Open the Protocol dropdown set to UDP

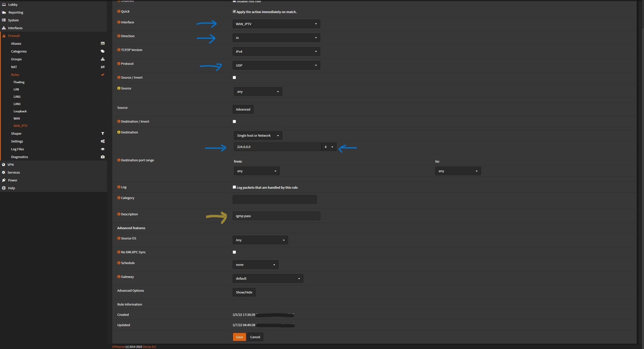[276, 65]
